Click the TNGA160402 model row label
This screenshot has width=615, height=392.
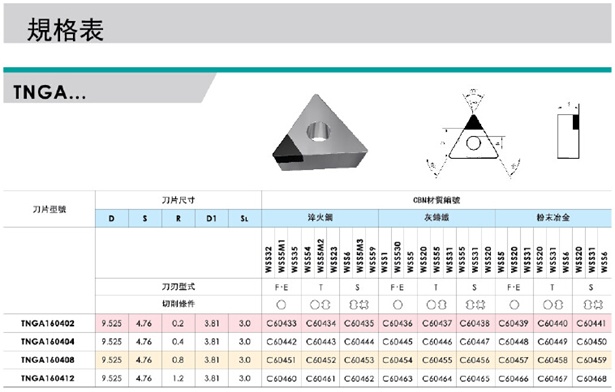(48, 323)
